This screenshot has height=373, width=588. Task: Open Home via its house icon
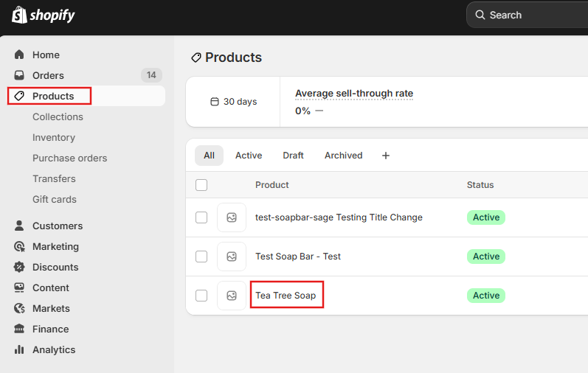[19, 55]
